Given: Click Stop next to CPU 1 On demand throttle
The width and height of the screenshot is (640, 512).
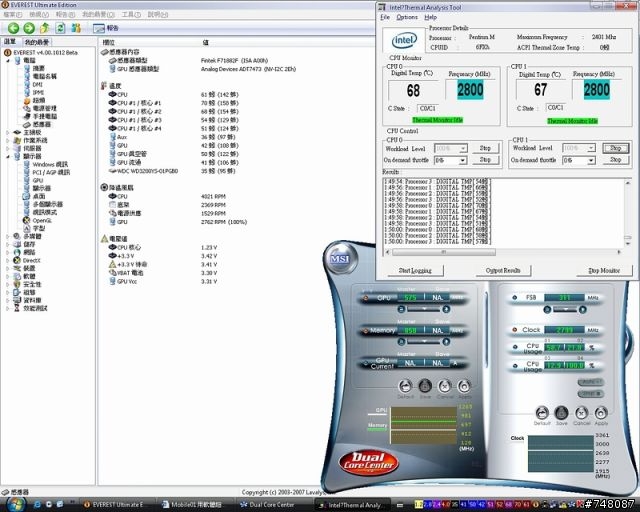Looking at the screenshot, I should click(x=616, y=160).
